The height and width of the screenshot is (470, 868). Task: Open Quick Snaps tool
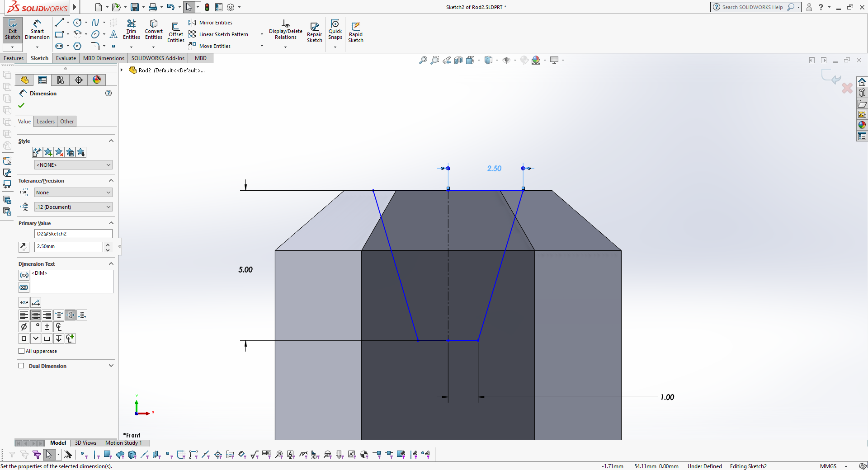pos(335,30)
